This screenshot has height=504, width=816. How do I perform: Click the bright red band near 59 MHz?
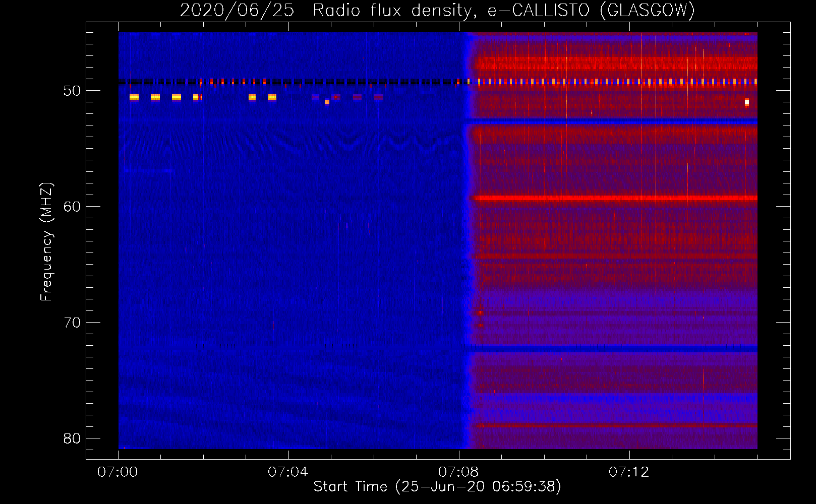point(614,198)
